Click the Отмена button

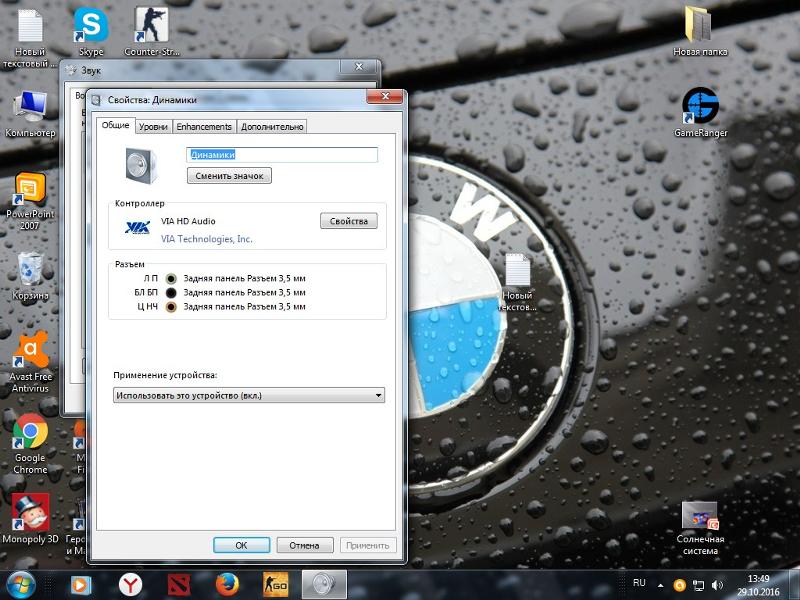point(305,545)
